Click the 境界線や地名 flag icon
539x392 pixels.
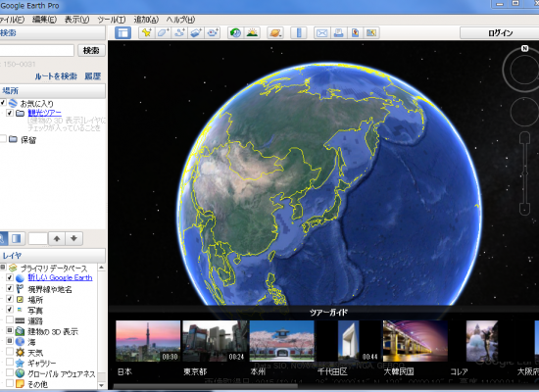(x=20, y=289)
